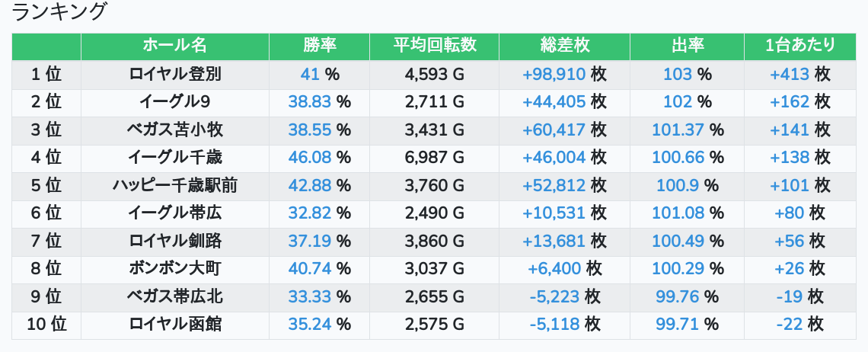The height and width of the screenshot is (352, 868).
Task: Click the -5,223 total difference link
Action: tap(554, 297)
